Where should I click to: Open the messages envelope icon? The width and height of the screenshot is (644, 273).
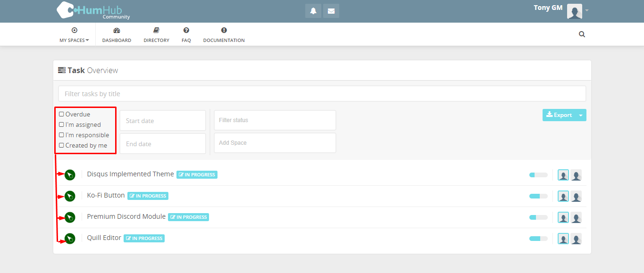[331, 10]
